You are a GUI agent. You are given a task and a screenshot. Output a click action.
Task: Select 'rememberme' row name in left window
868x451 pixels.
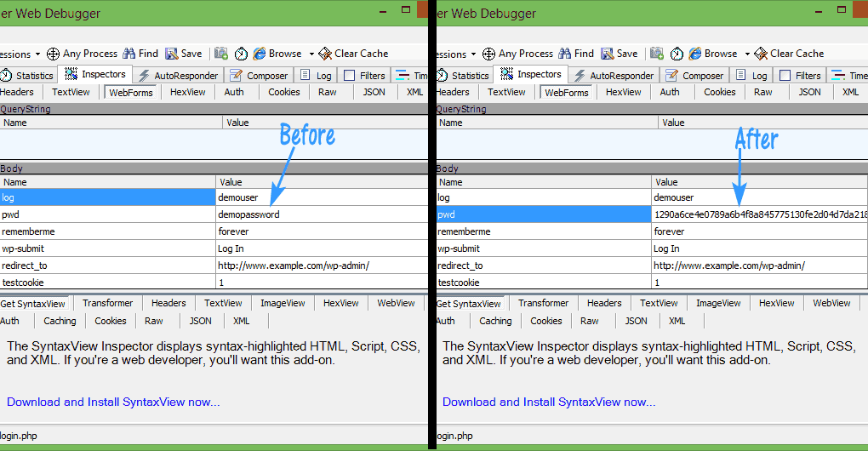pyautogui.click(x=28, y=231)
